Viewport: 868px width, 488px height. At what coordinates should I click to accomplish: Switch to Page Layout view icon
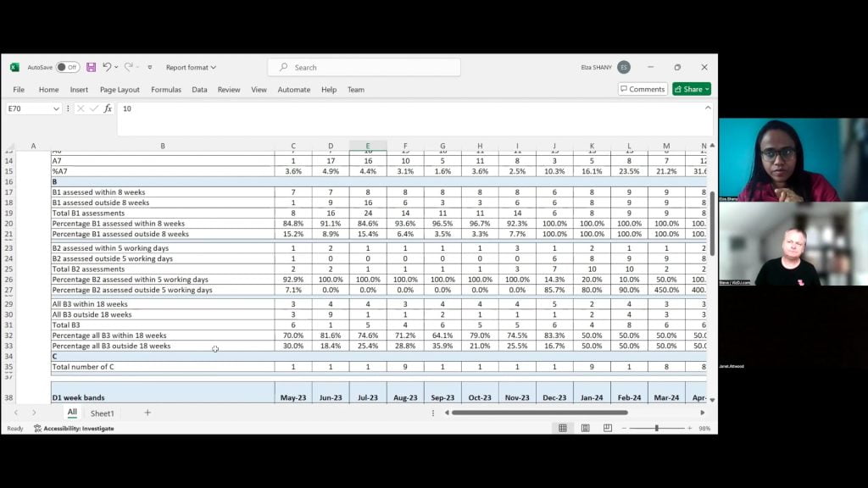(x=585, y=429)
